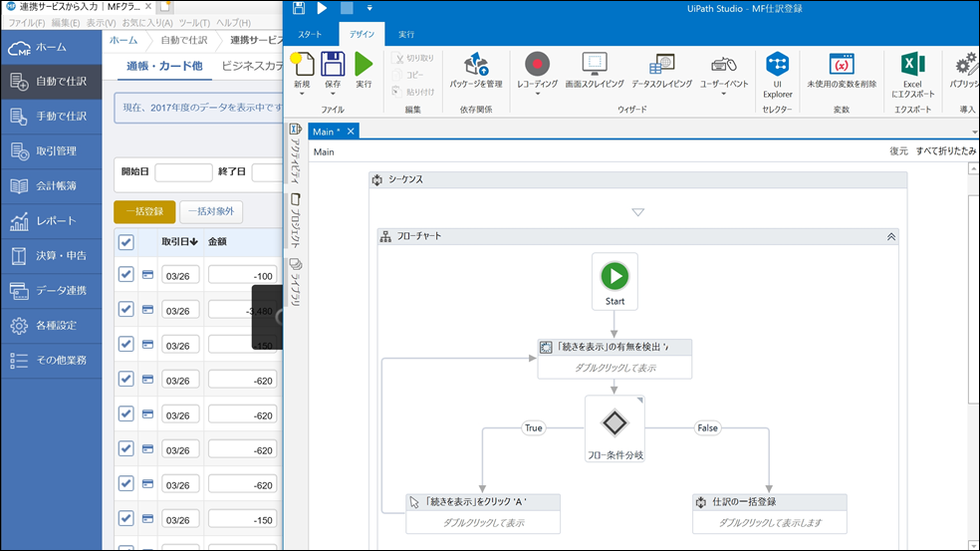Click the Publish (パブリッシュ) gear icon
The height and width of the screenshot is (551, 980).
(966, 64)
